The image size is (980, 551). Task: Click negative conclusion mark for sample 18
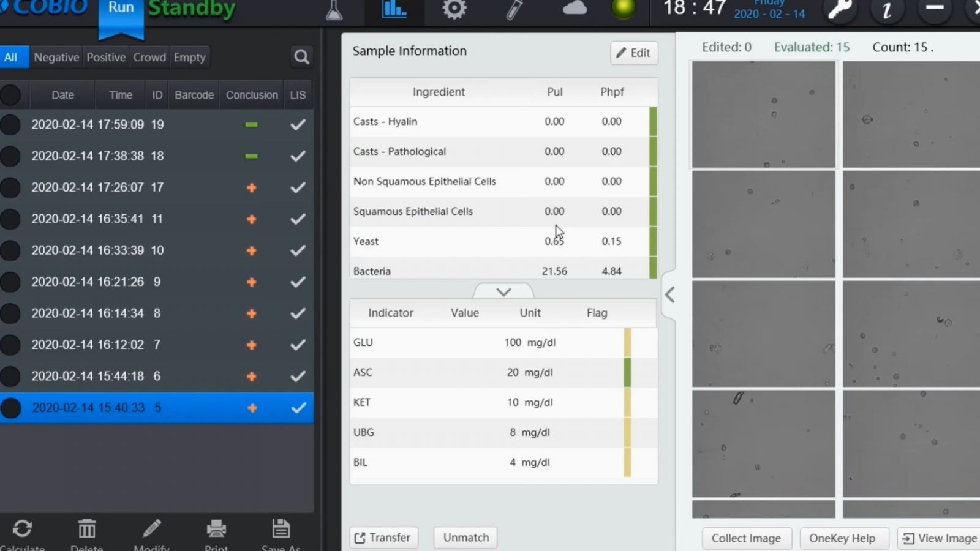251,156
